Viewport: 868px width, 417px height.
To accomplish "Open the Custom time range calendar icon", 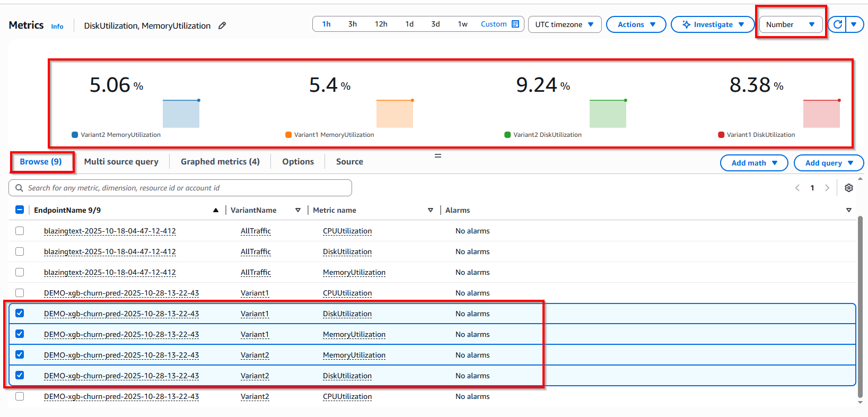I will coord(515,24).
